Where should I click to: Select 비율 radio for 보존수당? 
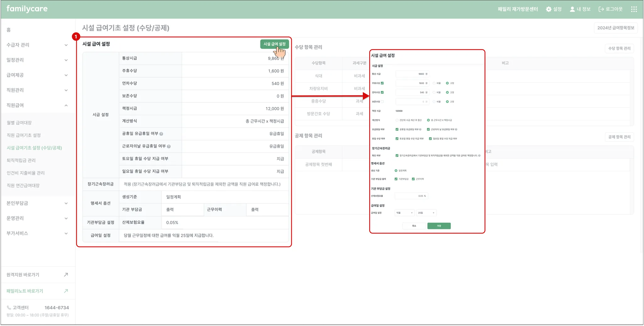434,102
